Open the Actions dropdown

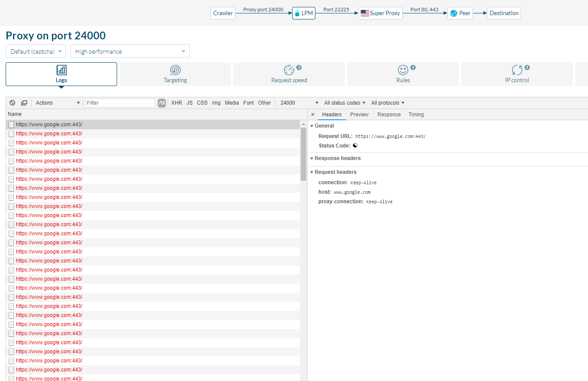point(58,103)
